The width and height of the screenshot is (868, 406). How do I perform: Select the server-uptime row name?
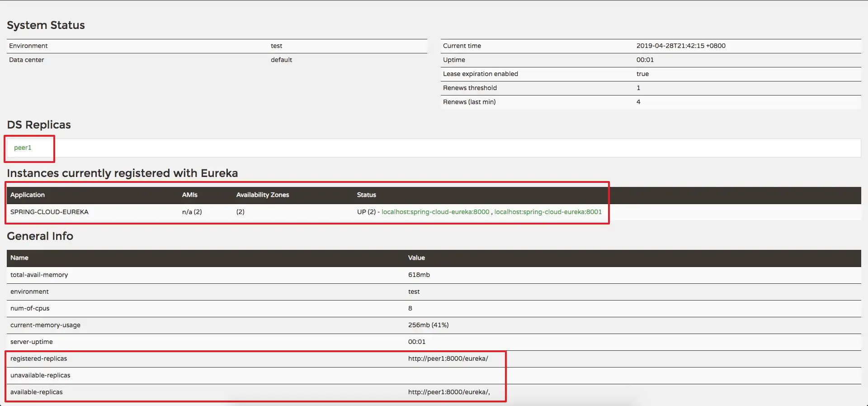tap(32, 342)
